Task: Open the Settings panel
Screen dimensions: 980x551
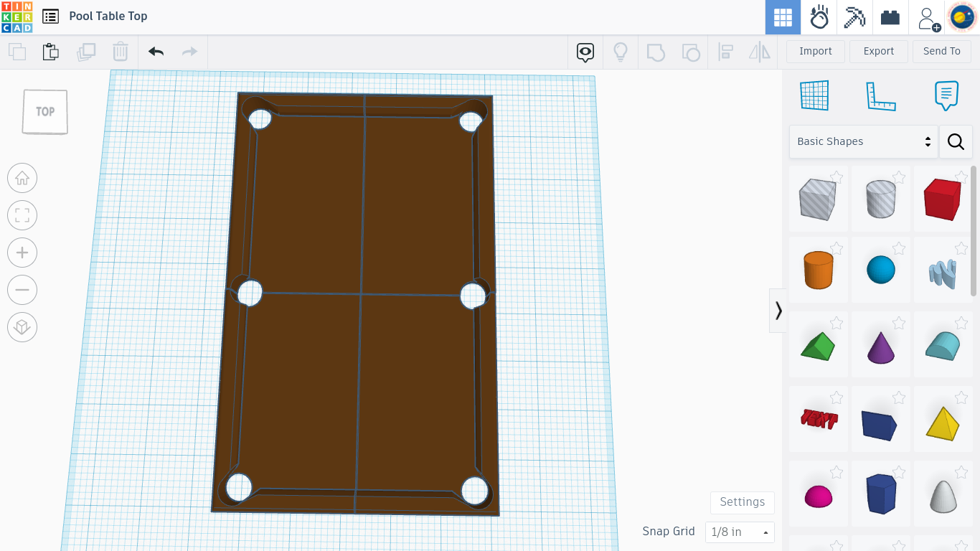Action: [742, 502]
